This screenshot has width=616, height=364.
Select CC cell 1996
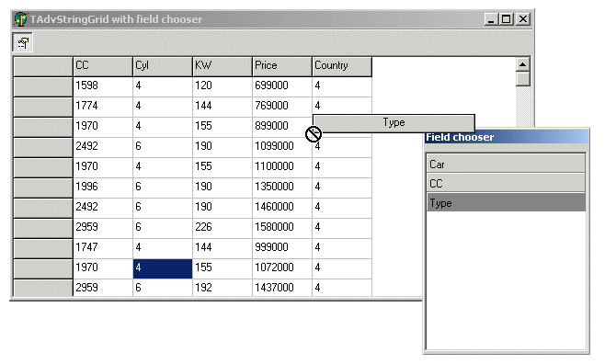point(103,188)
